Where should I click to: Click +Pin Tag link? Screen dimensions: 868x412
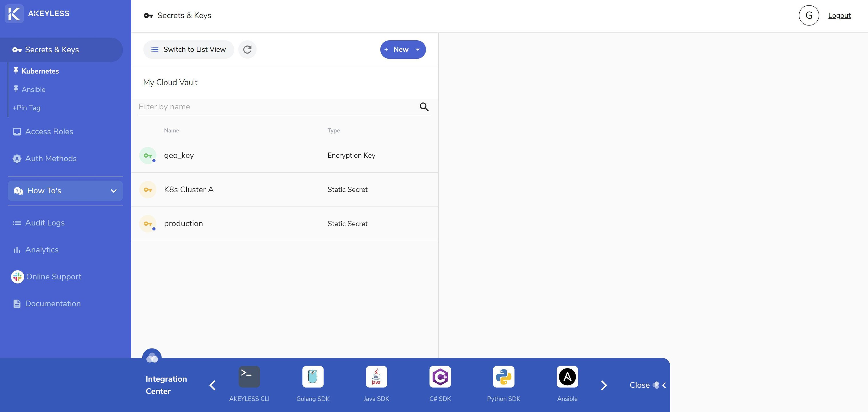tap(26, 108)
